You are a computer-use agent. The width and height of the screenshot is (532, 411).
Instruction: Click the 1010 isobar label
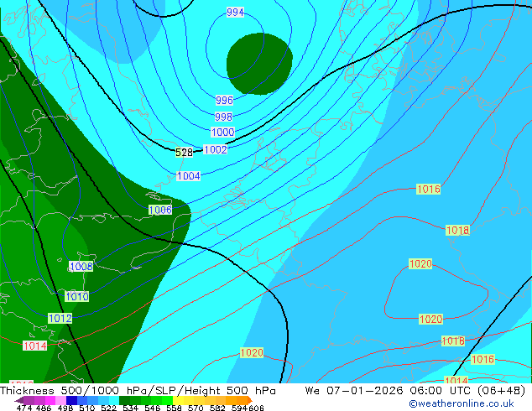click(77, 297)
